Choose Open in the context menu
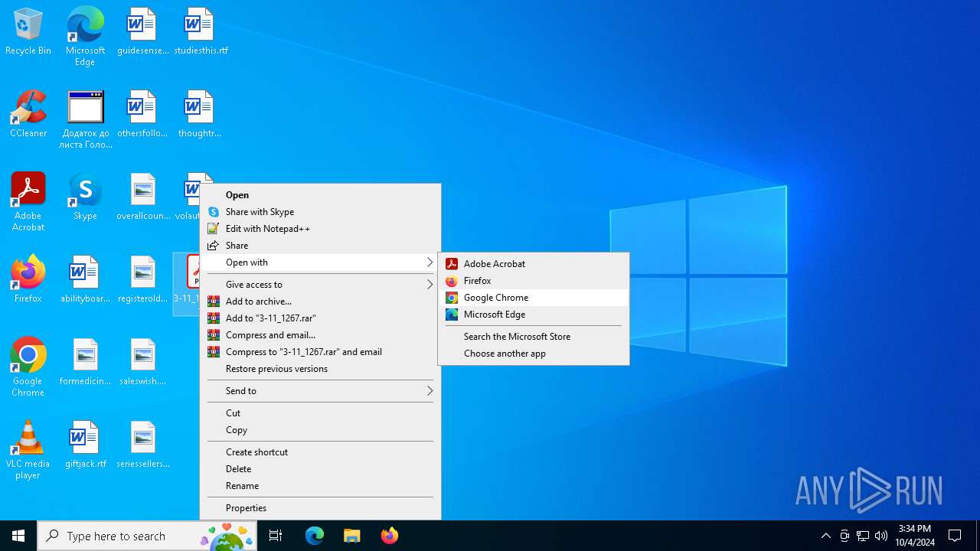980x551 pixels. [320, 195]
